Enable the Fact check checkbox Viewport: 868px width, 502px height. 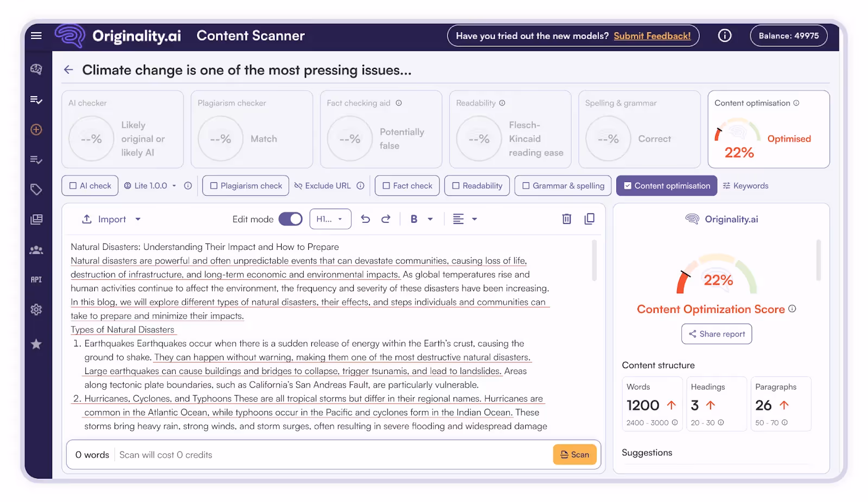point(386,185)
